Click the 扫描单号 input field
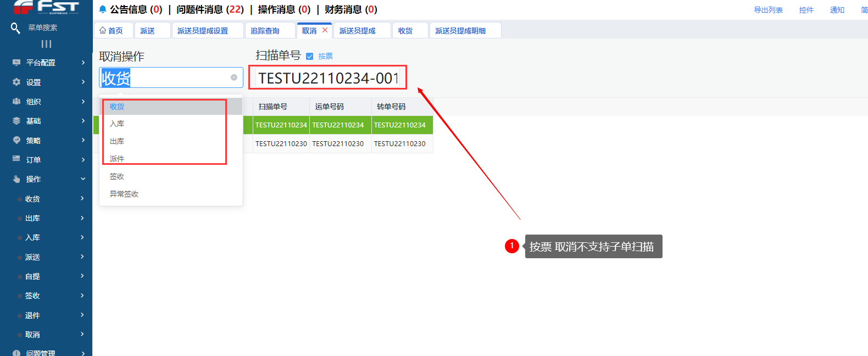 click(328, 78)
